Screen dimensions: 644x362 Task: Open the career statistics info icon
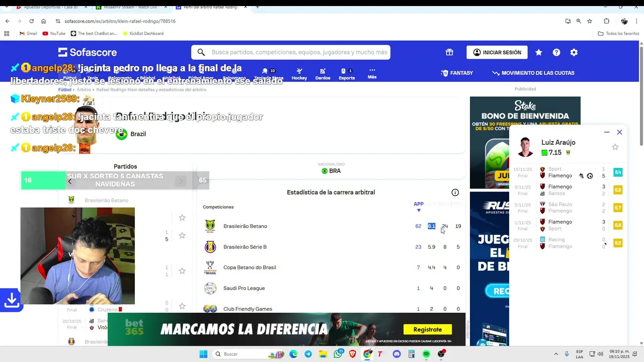coord(455,193)
